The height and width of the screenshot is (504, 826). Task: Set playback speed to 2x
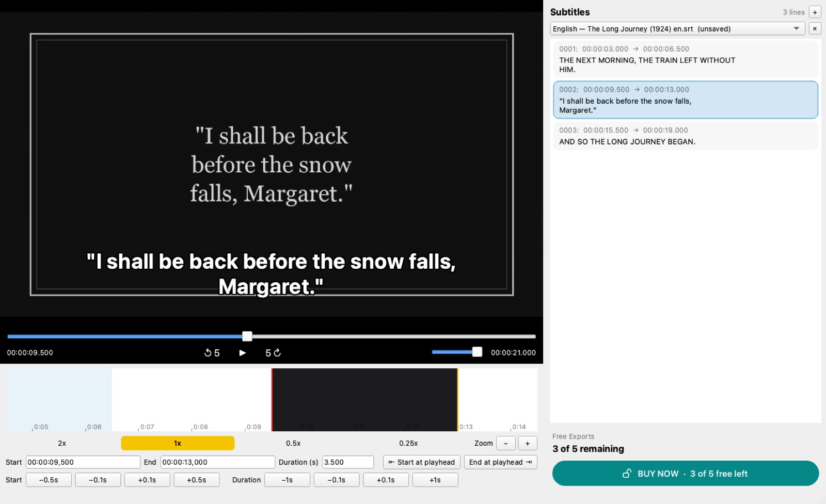click(62, 443)
